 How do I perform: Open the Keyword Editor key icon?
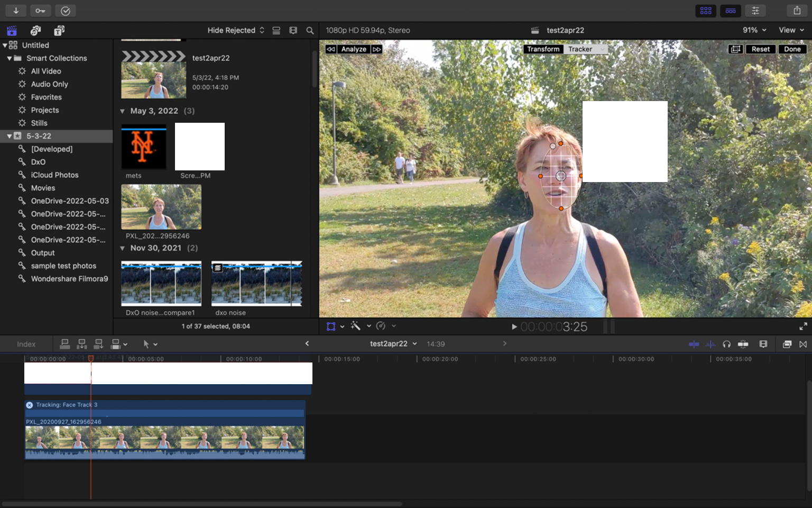(40, 11)
